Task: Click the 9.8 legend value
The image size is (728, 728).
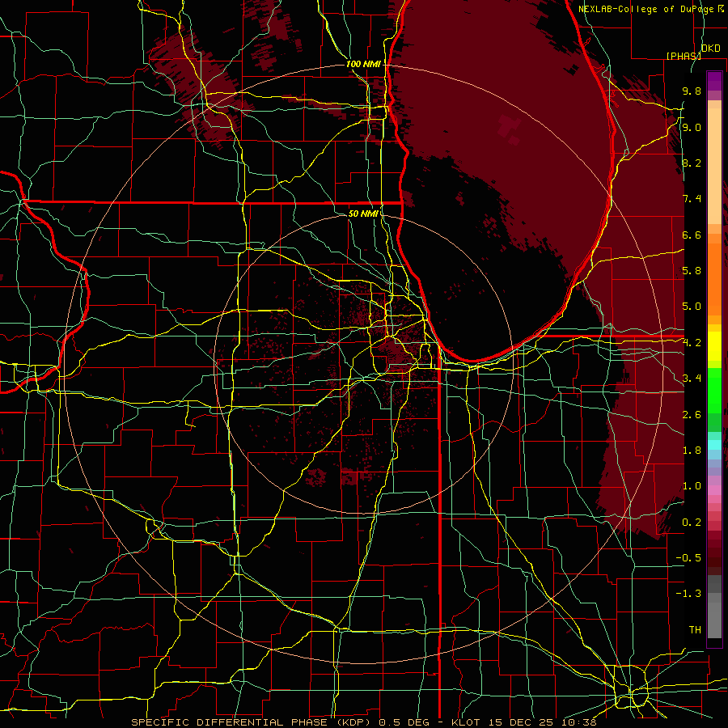Action: point(692,91)
